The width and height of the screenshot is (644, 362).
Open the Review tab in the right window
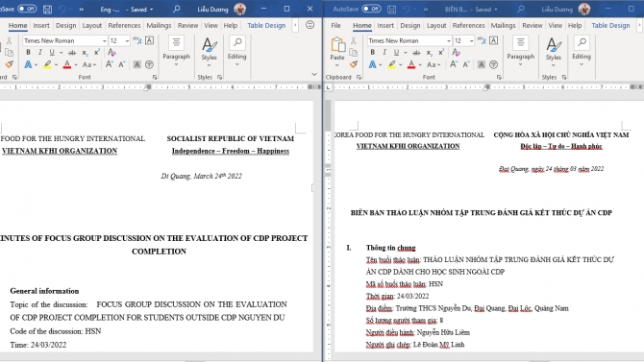pos(533,25)
